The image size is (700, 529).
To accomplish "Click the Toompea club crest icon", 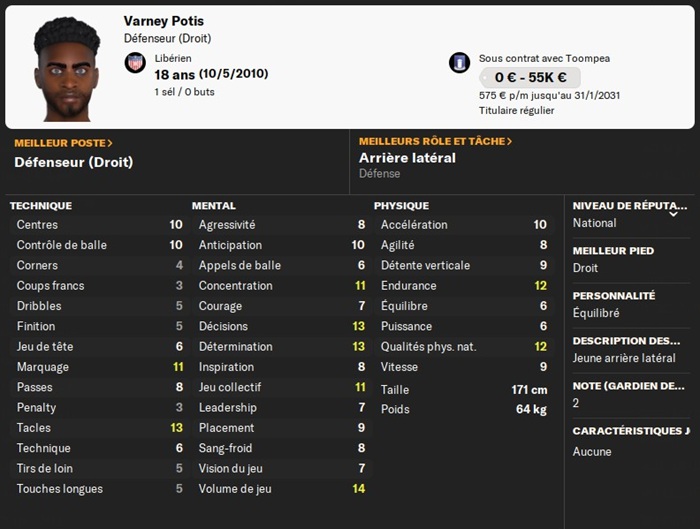I will 460,62.
